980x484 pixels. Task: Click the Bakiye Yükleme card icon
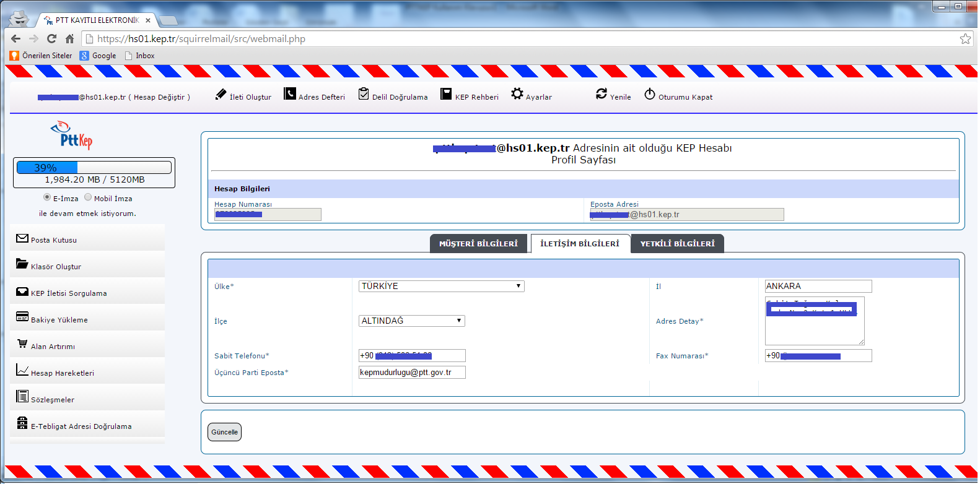22,317
